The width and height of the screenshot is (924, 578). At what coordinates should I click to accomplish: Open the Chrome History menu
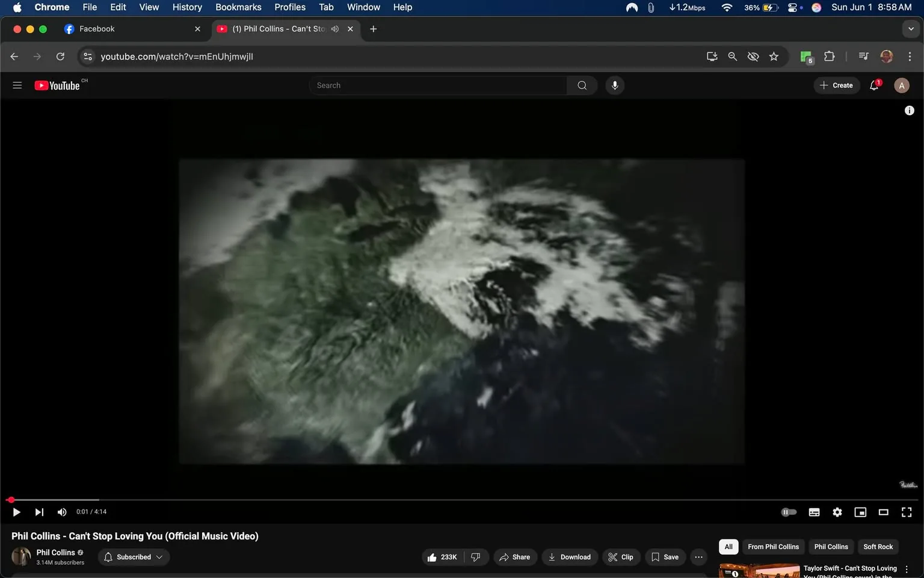[186, 7]
